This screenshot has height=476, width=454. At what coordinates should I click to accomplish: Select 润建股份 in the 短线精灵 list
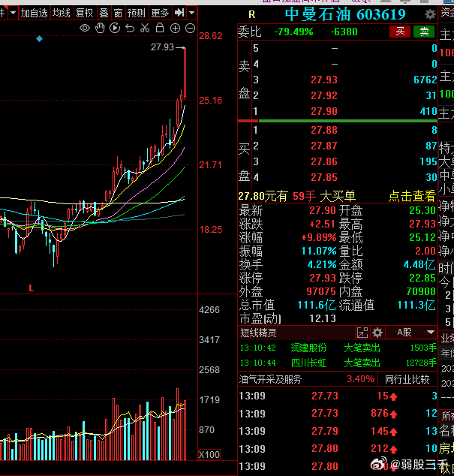(308, 348)
